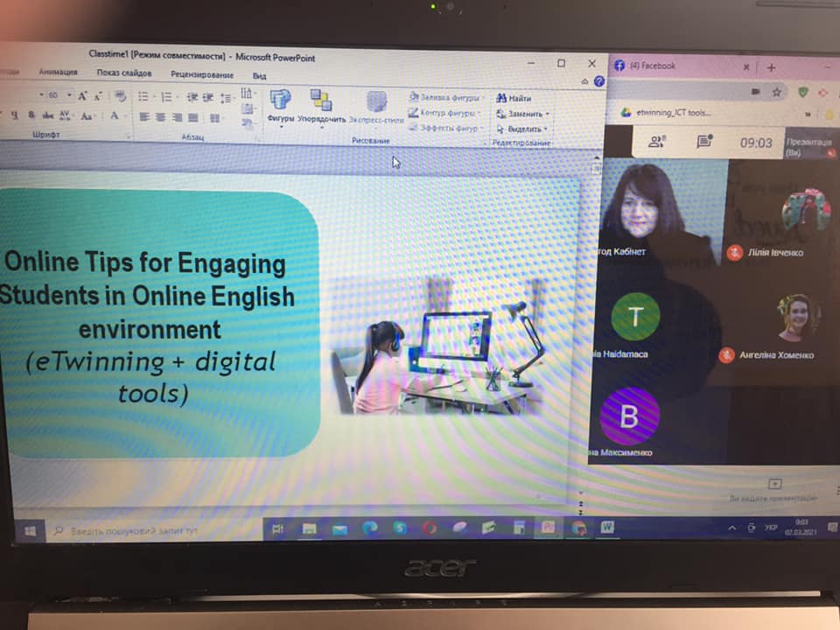Click the PowerPoint help question mark icon

coord(599,81)
